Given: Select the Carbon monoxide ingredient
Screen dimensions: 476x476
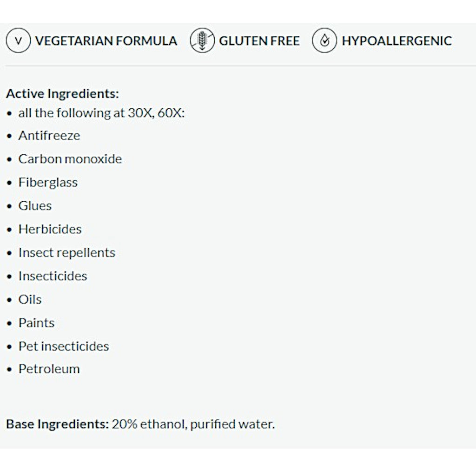Looking at the screenshot, I should [70, 159].
